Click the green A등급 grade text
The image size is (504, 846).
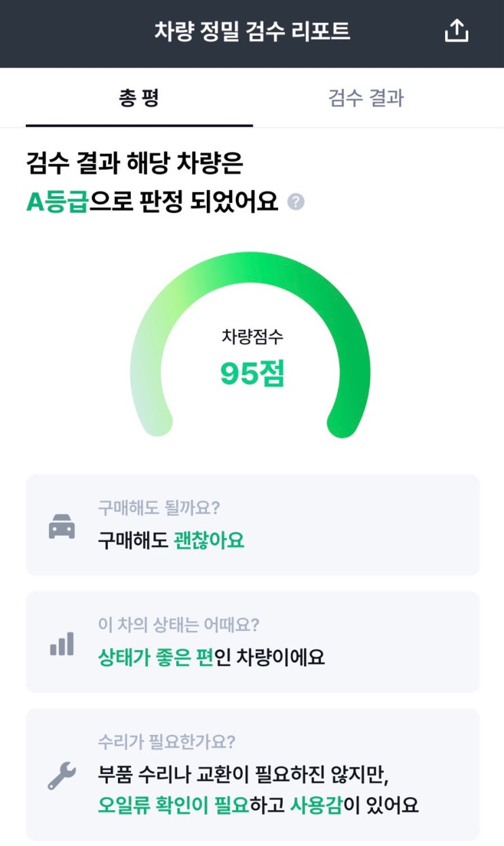pos(57,201)
